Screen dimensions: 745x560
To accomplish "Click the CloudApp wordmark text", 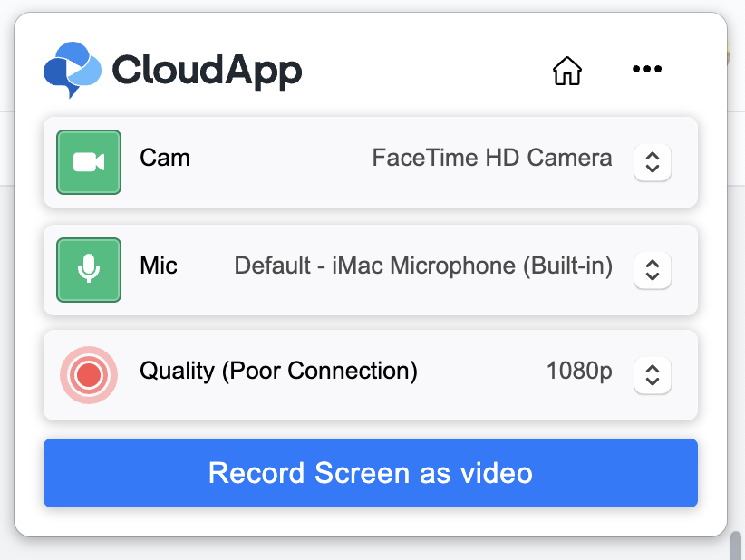I will (x=207, y=68).
